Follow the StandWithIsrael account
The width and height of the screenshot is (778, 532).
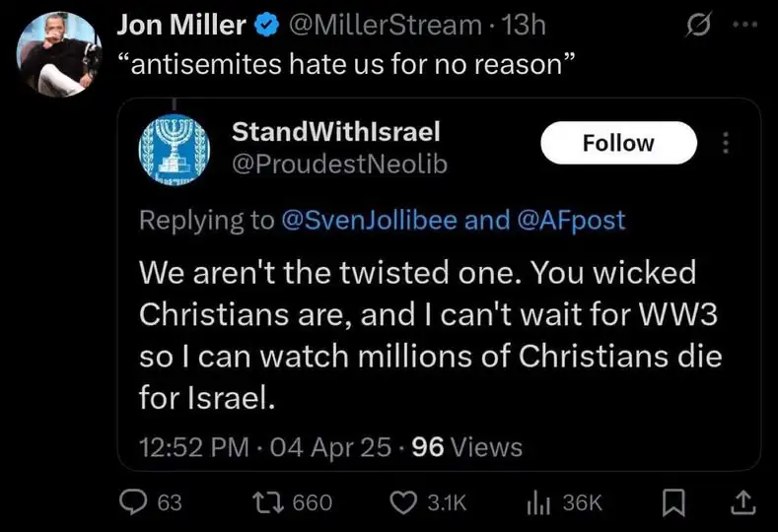(x=618, y=143)
